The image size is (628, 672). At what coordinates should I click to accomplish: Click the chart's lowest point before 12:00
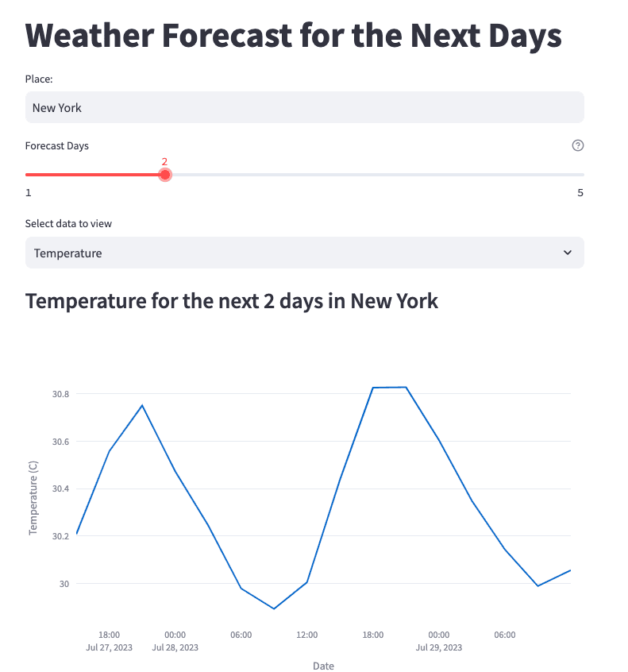274,608
